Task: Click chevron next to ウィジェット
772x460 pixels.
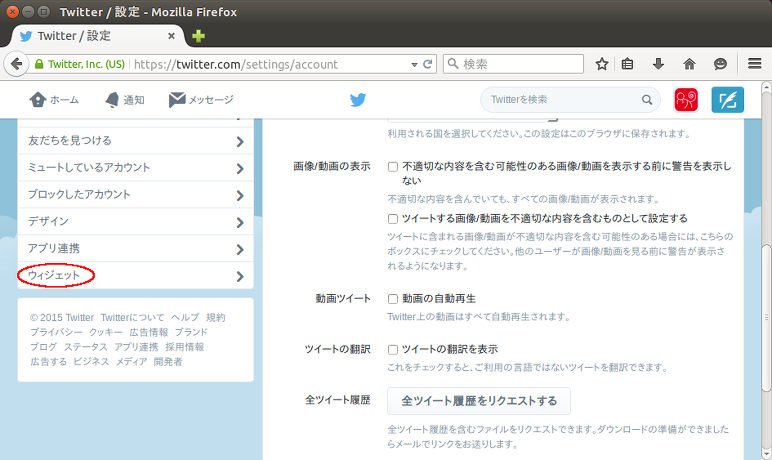Action: pos(240,276)
